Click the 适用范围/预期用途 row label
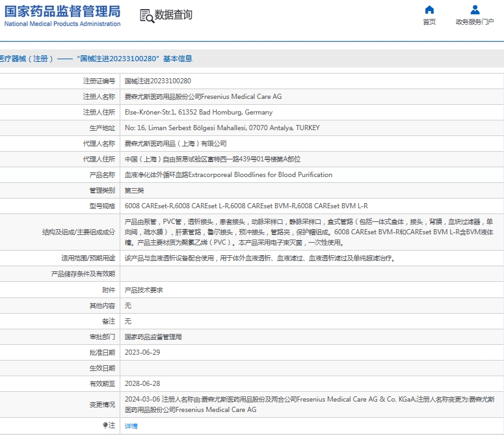Viewport: 504px width, 440px height. [x=88, y=258]
